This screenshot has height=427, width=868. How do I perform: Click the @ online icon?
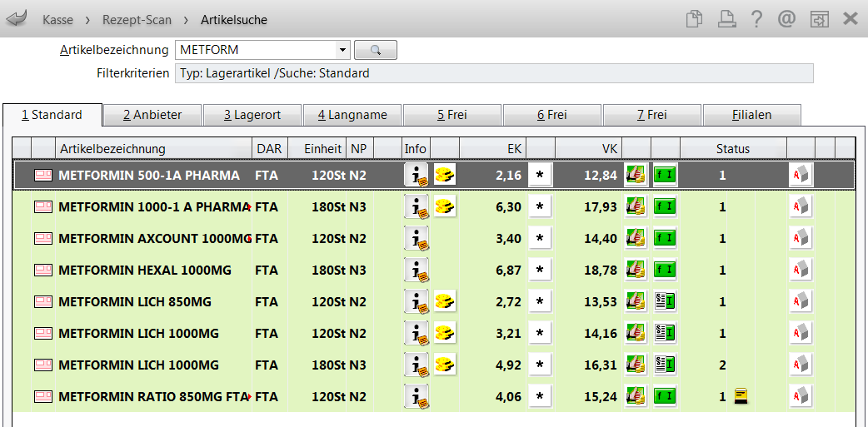click(x=786, y=19)
